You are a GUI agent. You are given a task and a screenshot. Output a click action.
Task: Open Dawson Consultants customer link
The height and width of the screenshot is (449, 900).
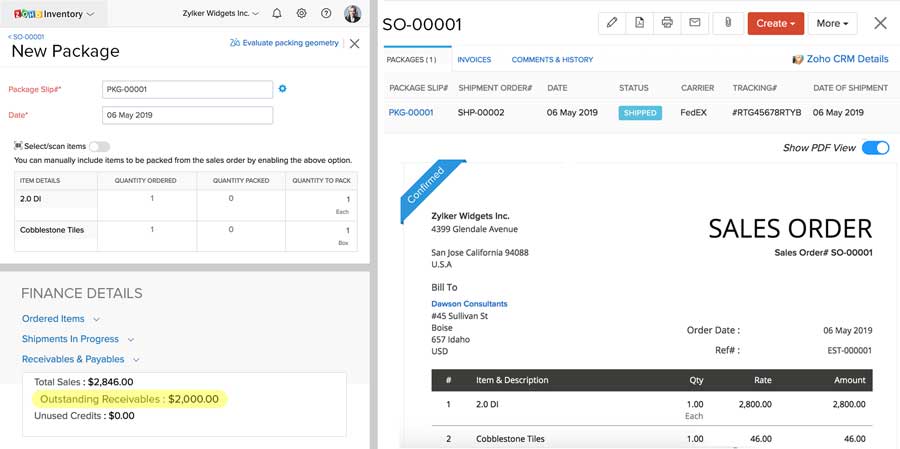click(x=469, y=304)
